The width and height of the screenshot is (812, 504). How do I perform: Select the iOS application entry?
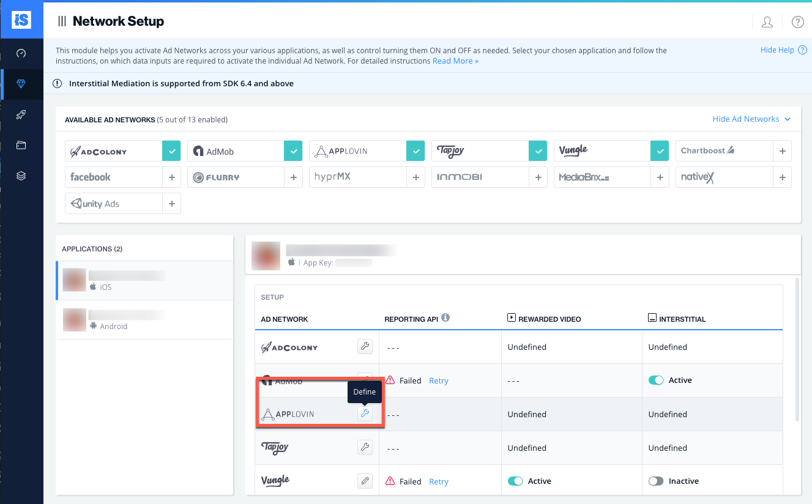(x=144, y=281)
